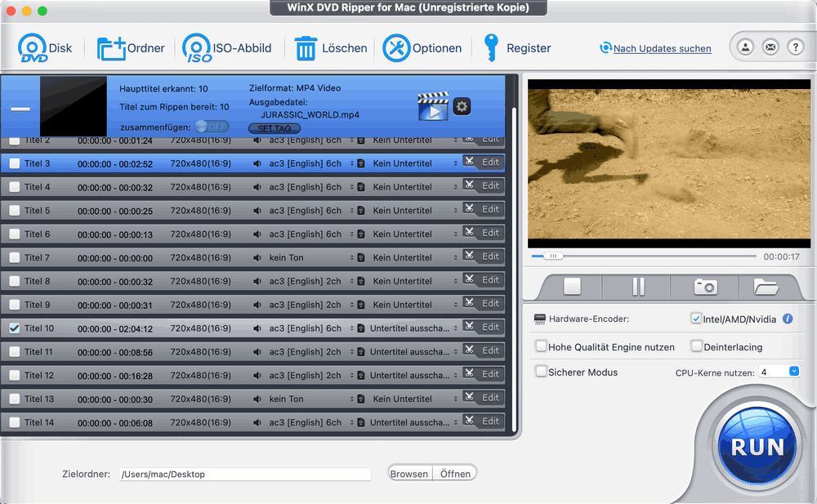Image resolution: width=817 pixels, height=504 pixels.
Task: Stop the preview playback
Action: click(572, 286)
